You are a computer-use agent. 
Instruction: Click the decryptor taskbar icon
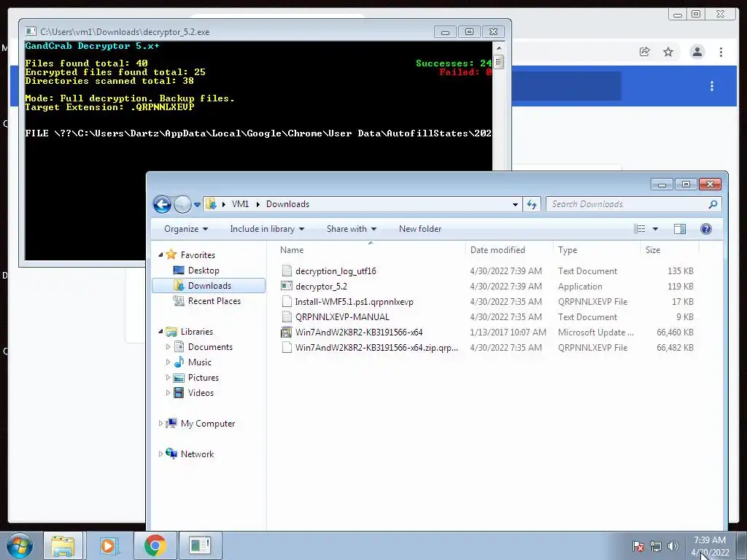pyautogui.click(x=201, y=545)
